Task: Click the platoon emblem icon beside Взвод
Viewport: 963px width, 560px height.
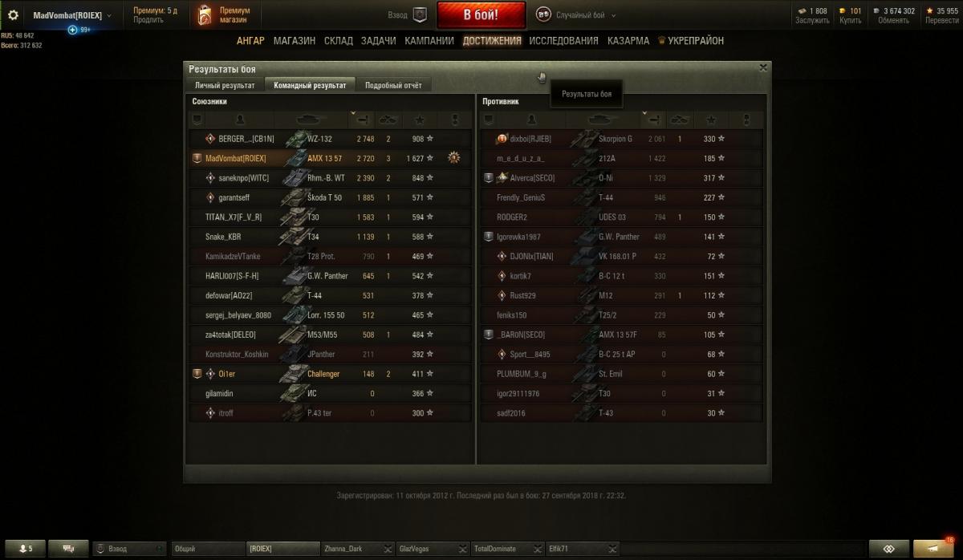Action: point(420,14)
